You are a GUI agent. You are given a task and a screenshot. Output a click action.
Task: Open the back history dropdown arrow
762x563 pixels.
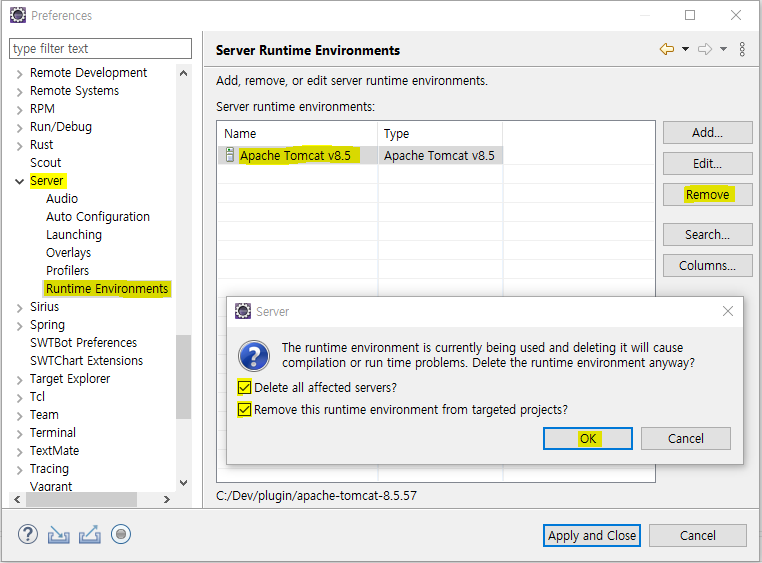685,49
